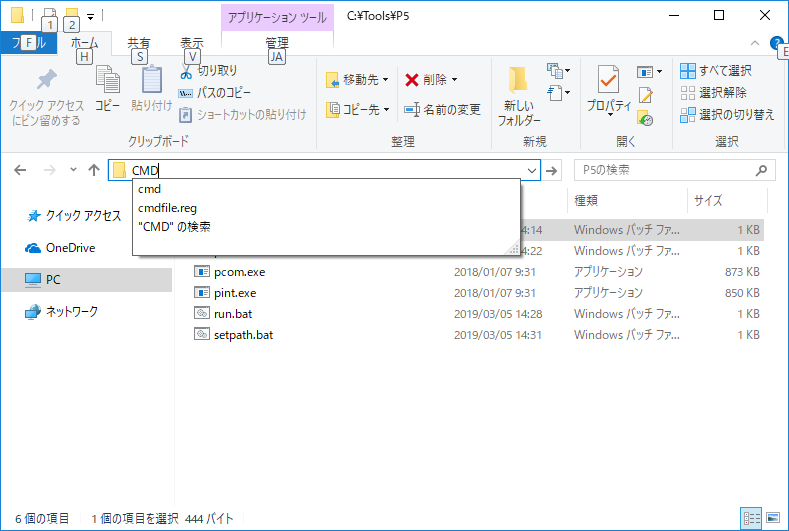Image resolution: width=789 pixels, height=531 pixels.
Task: Select '"CMD" の検索' suggestion
Action: point(326,226)
